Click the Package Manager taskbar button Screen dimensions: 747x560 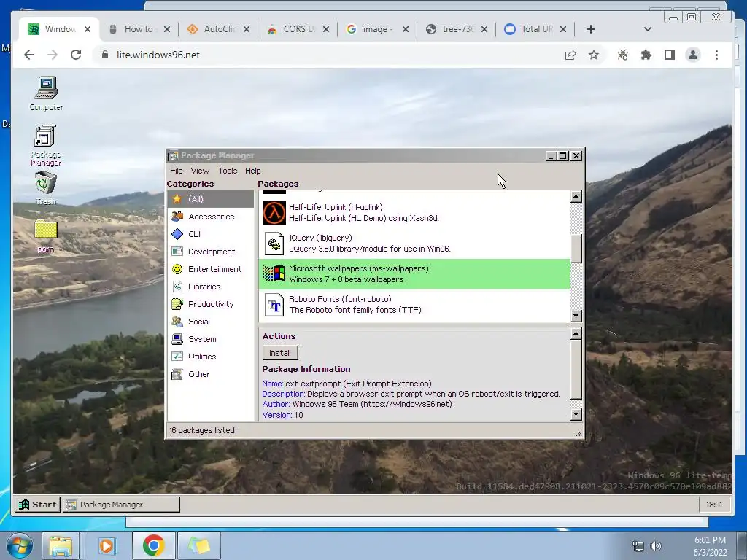click(121, 505)
